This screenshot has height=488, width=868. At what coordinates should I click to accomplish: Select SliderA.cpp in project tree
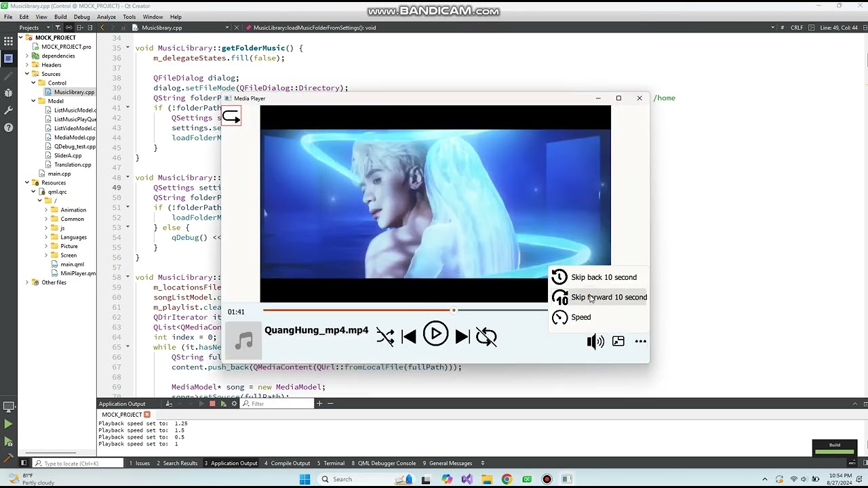[x=63, y=155]
